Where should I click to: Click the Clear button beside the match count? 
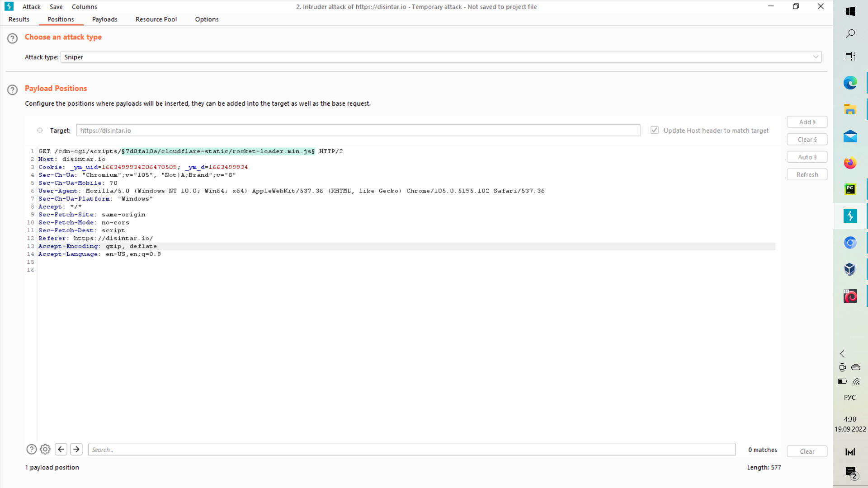point(807,451)
